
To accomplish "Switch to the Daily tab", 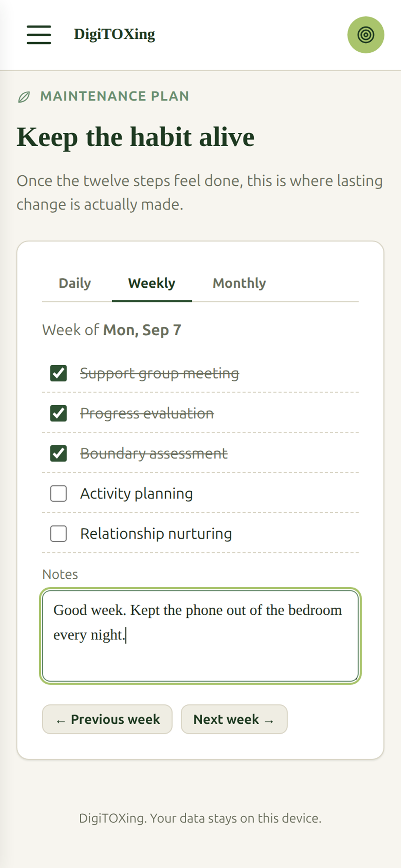I will pos(75,283).
